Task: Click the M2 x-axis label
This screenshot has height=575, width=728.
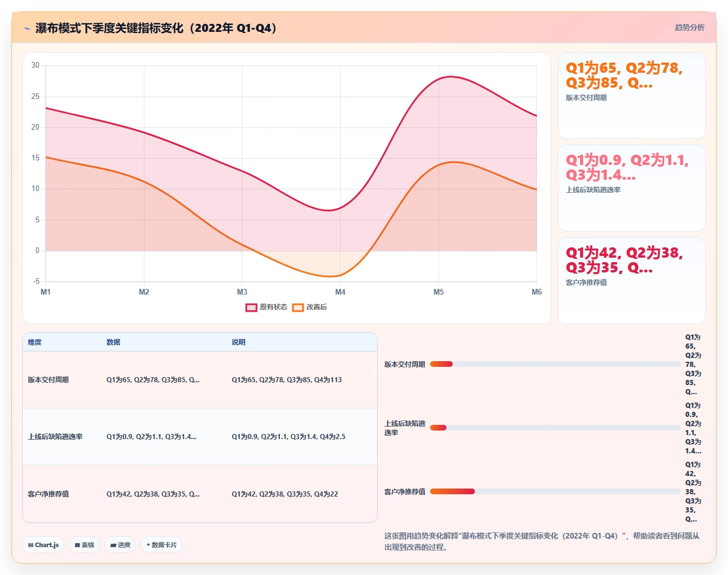Action: pos(144,292)
